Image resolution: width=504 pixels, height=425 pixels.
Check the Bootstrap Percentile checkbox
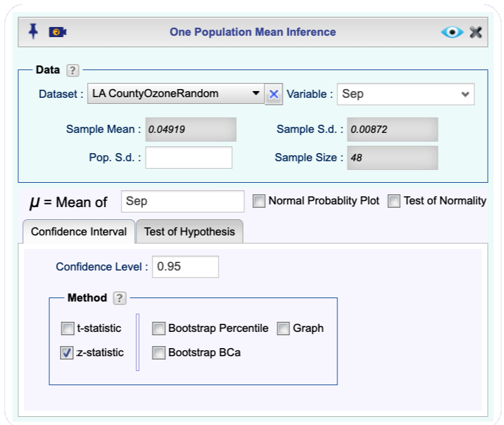(159, 329)
